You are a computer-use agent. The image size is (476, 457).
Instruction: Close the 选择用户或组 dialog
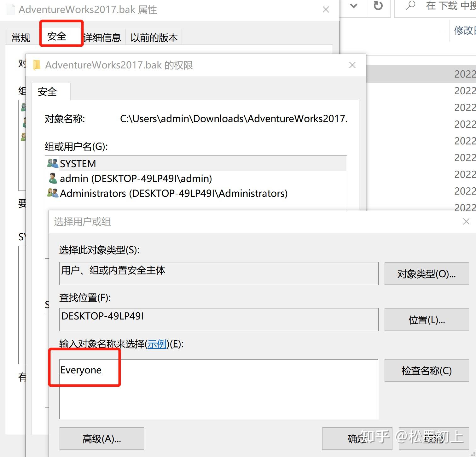point(466,222)
